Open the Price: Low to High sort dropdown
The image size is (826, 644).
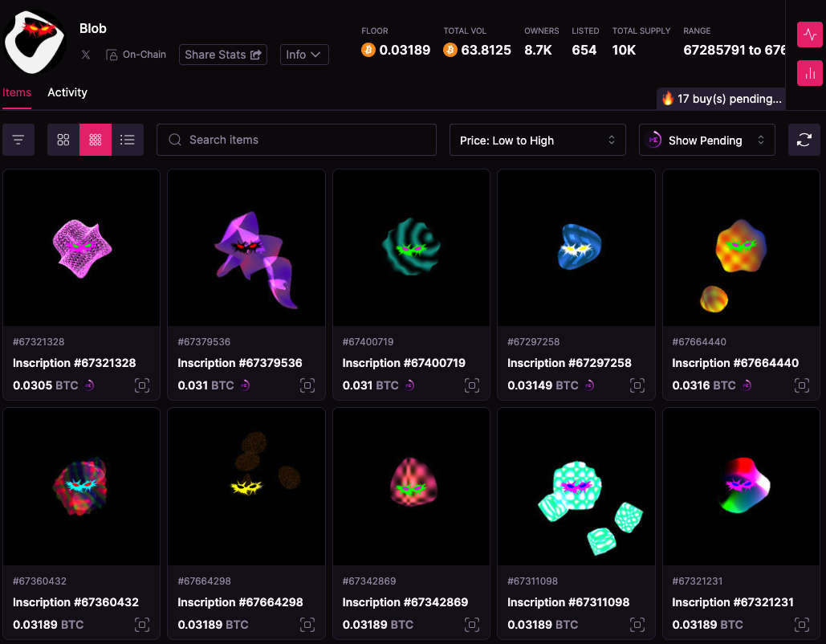coord(537,140)
